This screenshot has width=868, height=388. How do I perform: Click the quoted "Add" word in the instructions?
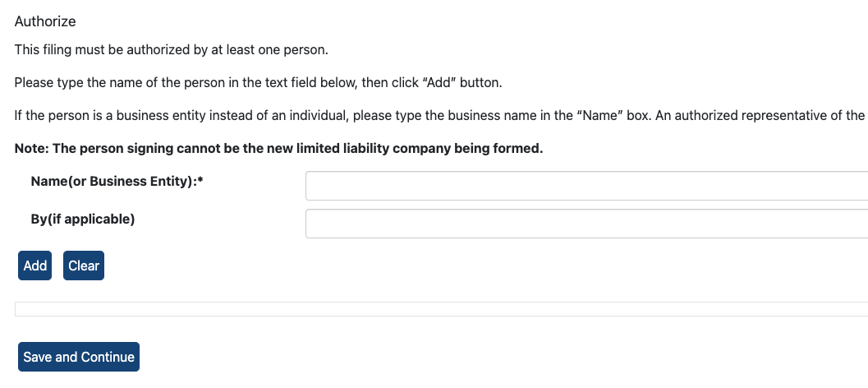click(439, 83)
